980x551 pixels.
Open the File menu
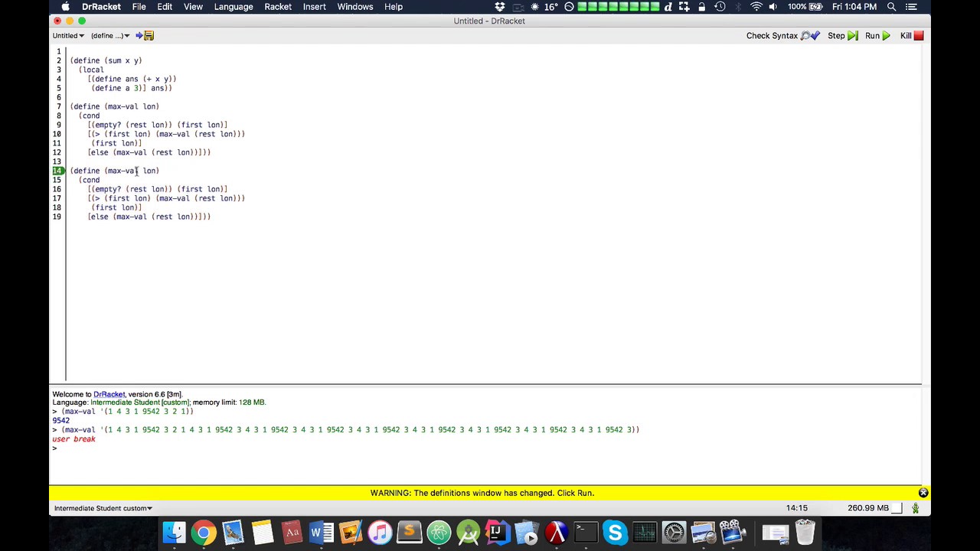click(x=139, y=7)
